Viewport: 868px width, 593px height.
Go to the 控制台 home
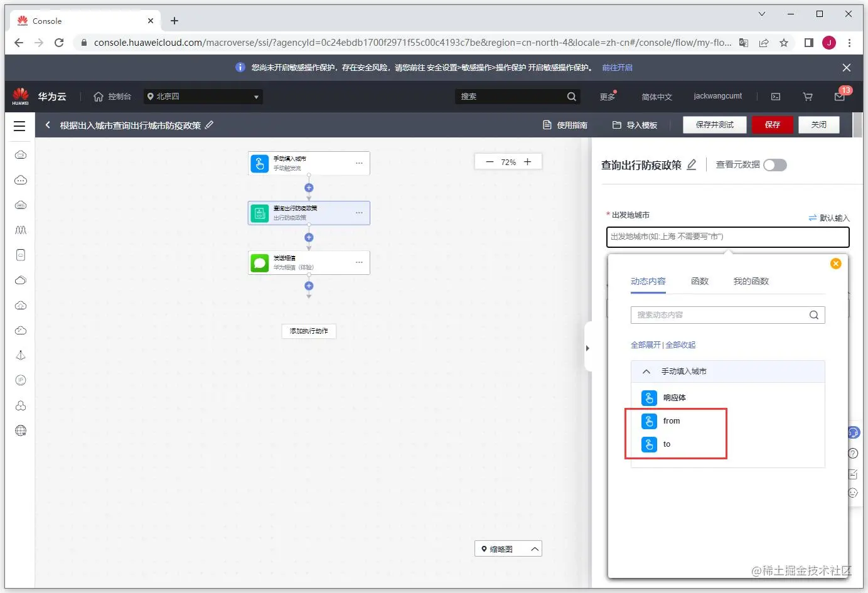pos(112,97)
